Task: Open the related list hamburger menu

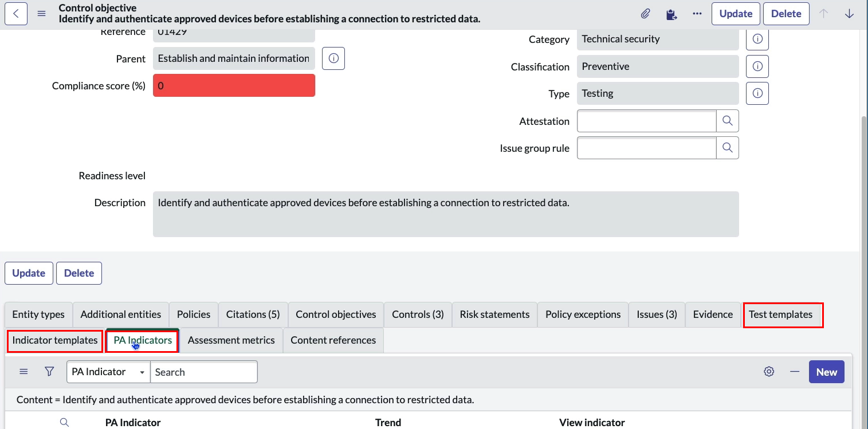Action: (x=23, y=372)
